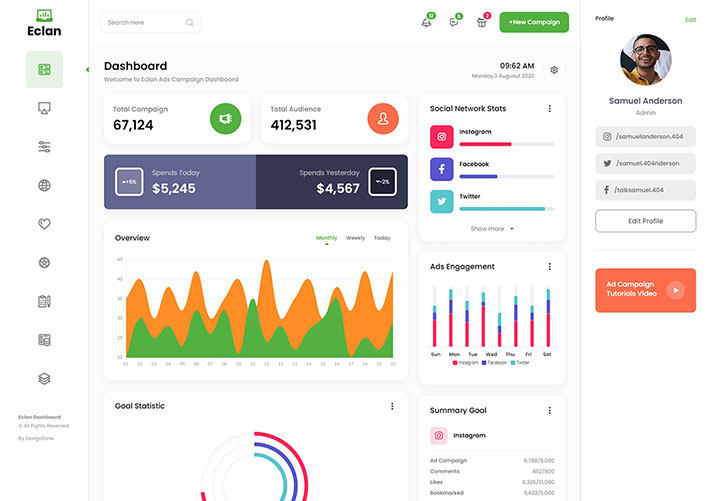Open the monitor presentation sidebar icon
The height and width of the screenshot is (501, 710).
click(44, 108)
